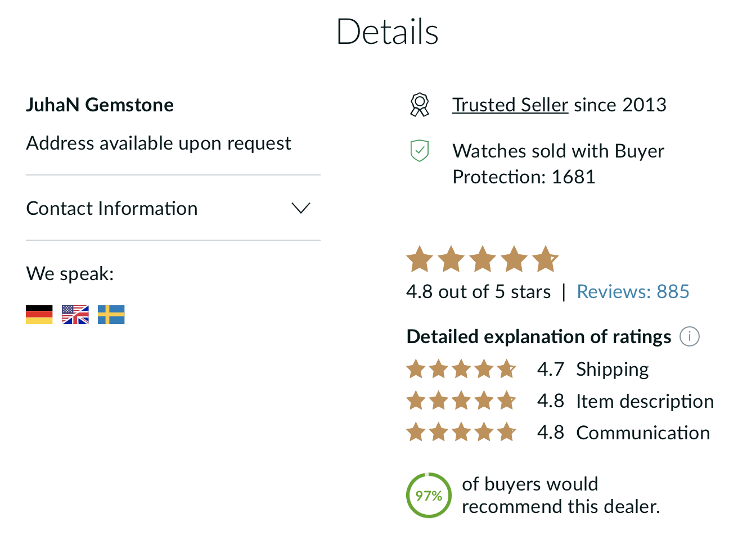Viewport: 756px width, 549px height.
Task: Click the 'Address available upon request' text
Action: point(159,143)
